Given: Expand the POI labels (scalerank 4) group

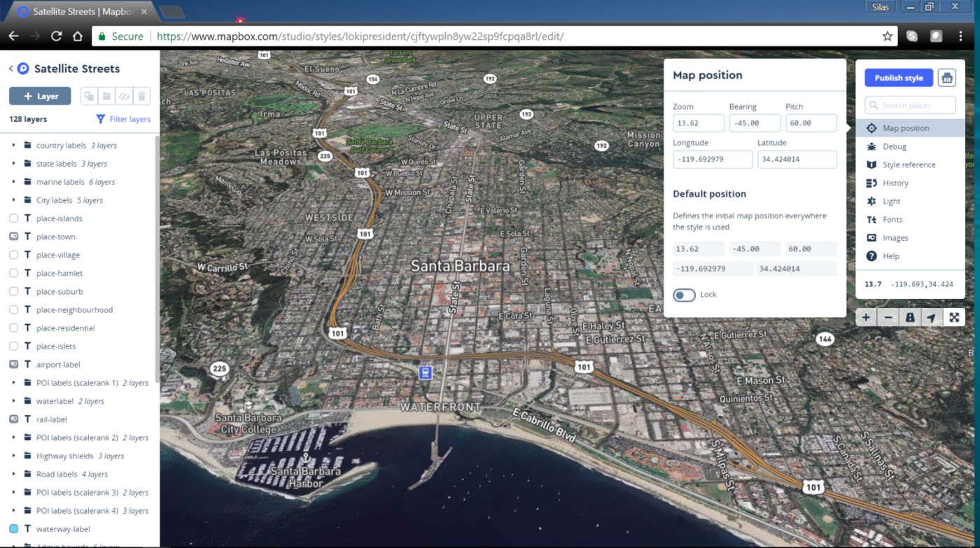Looking at the screenshot, I should click(13, 510).
